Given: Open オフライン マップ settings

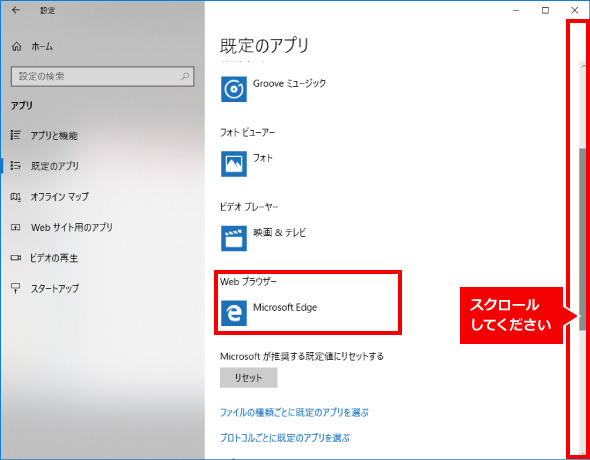Looking at the screenshot, I should pos(59,197).
